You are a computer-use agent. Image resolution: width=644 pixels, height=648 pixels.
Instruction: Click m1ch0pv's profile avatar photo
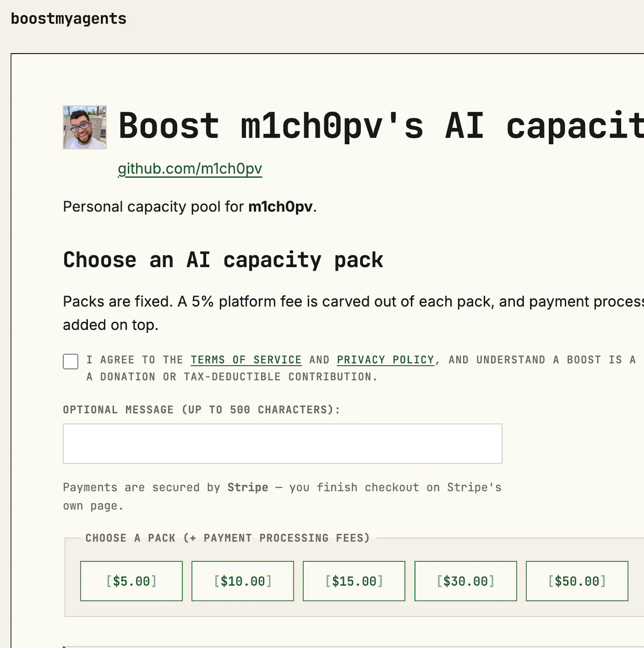click(85, 127)
